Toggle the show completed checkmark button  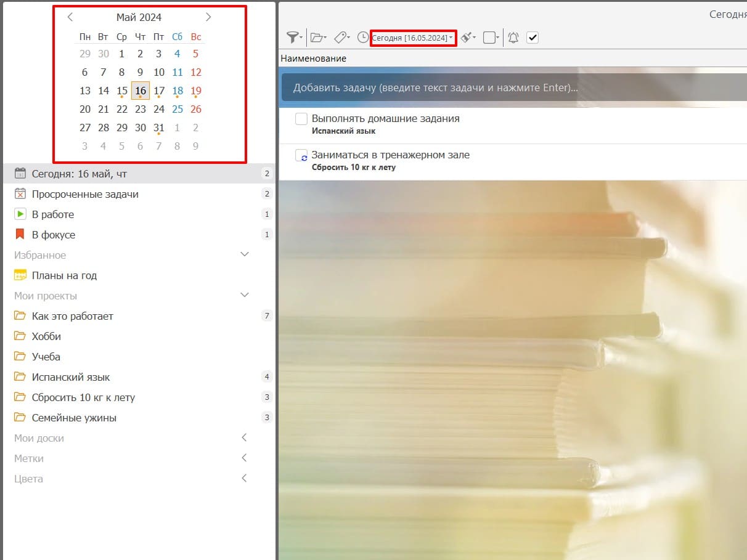[x=533, y=38]
